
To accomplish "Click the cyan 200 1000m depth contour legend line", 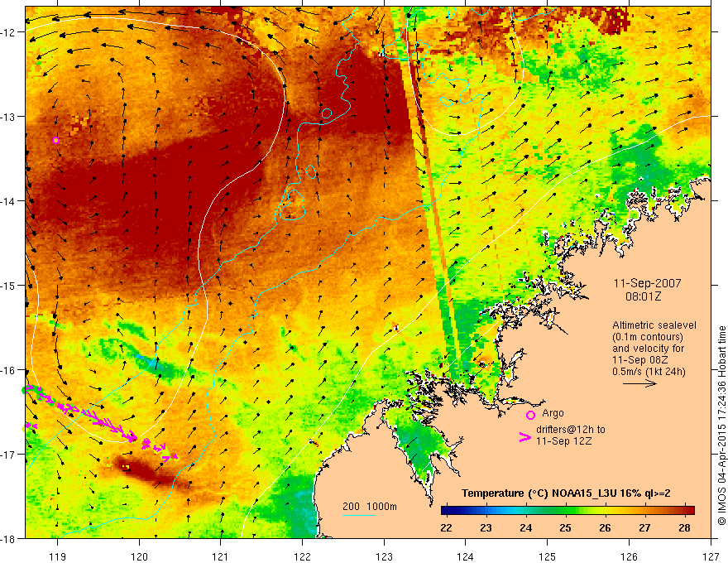I will [x=359, y=515].
